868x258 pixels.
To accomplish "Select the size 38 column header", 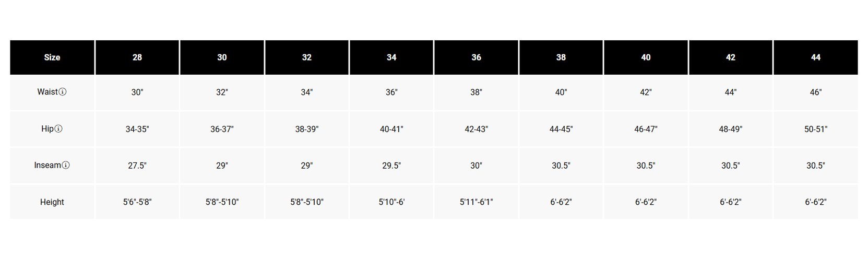I will point(561,57).
